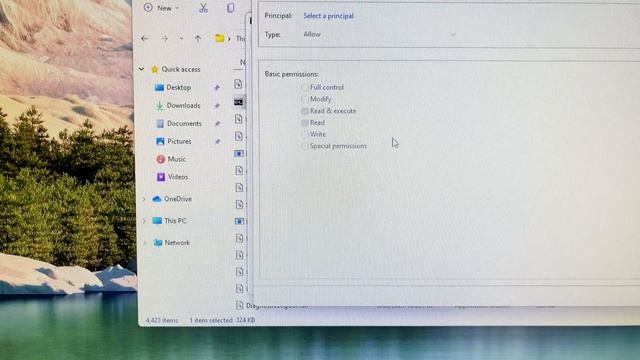The image size is (640, 360).
Task: Click the Copy icon in toolbar
Action: [x=231, y=8]
